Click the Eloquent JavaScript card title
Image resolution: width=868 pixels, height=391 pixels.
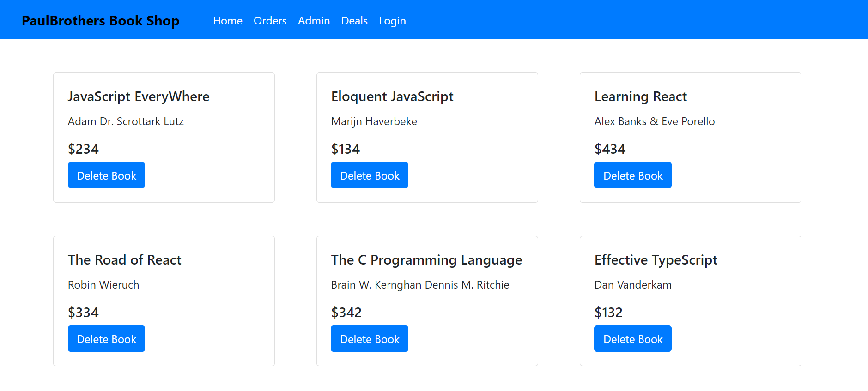pyautogui.click(x=392, y=96)
